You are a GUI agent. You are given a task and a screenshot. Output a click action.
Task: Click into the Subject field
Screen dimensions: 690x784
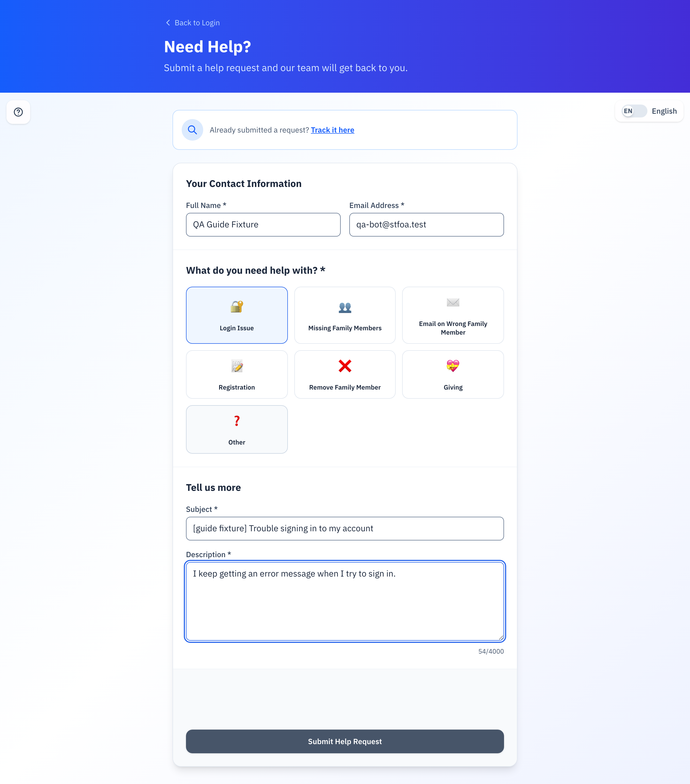(x=345, y=529)
